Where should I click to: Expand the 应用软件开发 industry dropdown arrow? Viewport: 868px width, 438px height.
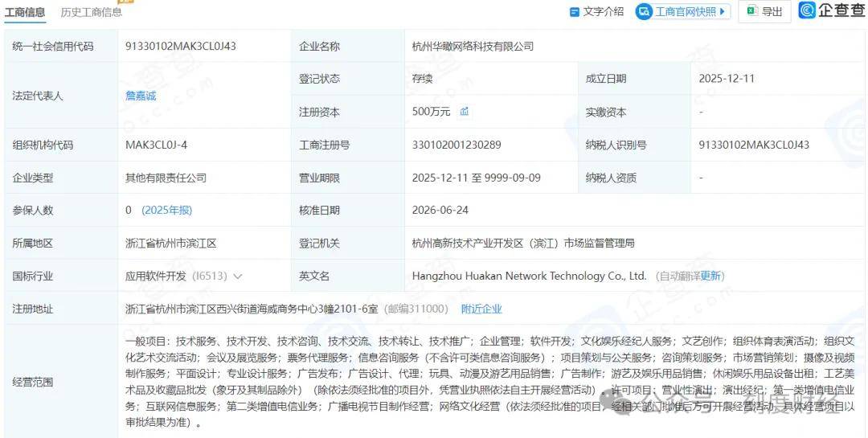coord(238,276)
